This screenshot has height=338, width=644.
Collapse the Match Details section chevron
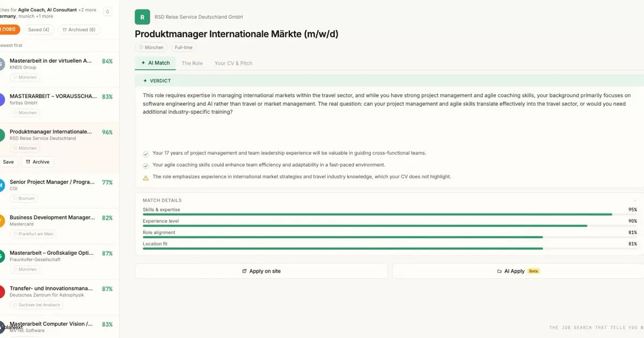[635, 201]
